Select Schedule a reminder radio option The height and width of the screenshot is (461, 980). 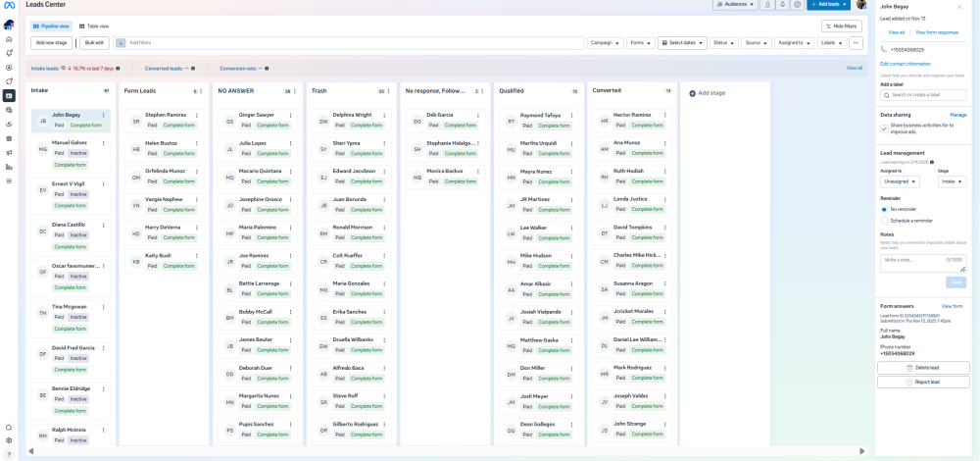point(885,221)
